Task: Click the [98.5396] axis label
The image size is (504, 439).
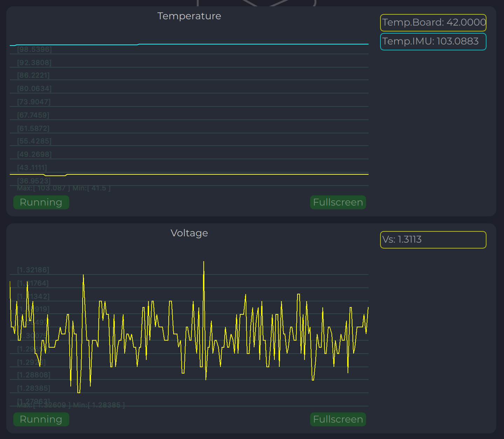Action: [x=34, y=49]
